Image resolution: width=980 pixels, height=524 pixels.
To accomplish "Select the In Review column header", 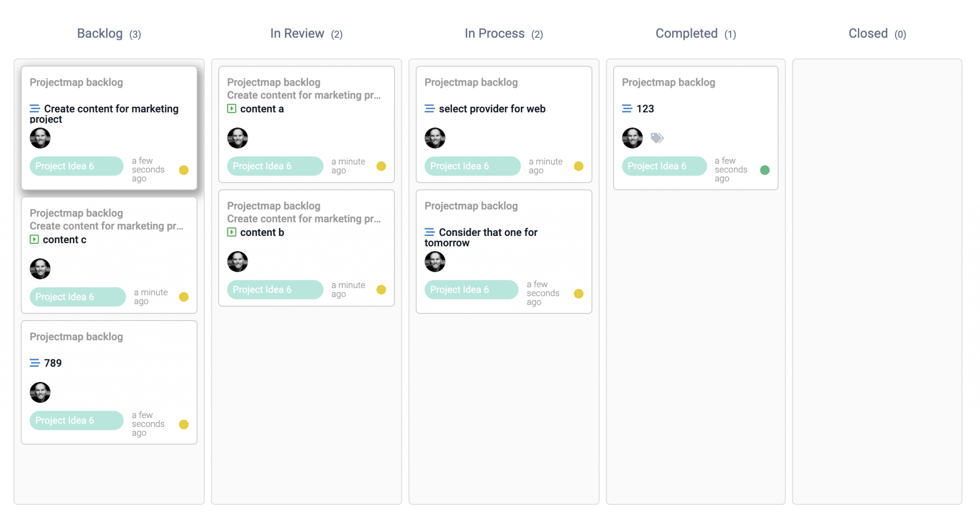I will pyautogui.click(x=306, y=33).
